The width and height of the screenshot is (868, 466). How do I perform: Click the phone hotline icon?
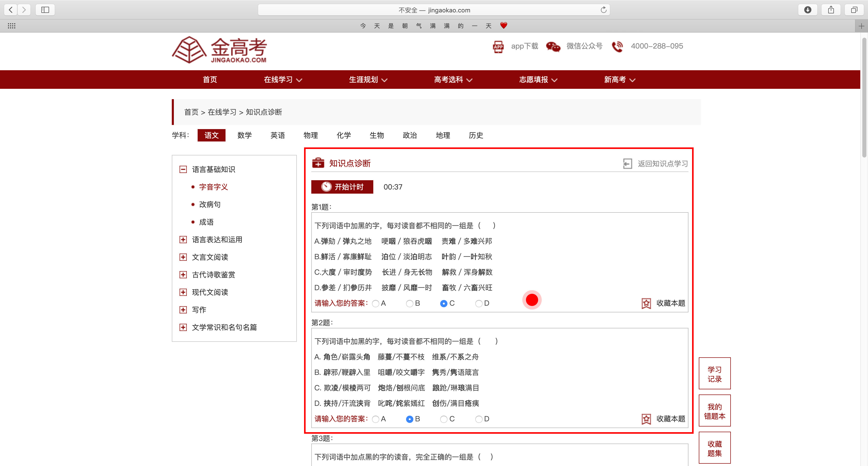(x=617, y=46)
